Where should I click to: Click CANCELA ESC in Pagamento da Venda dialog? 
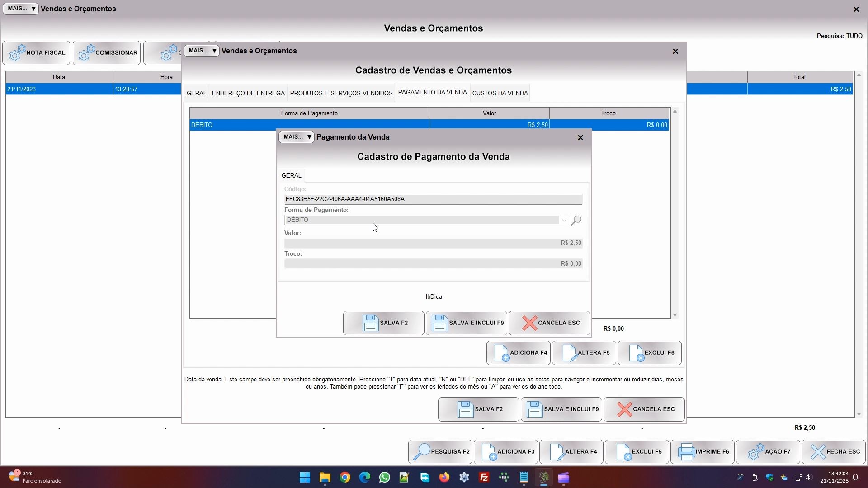coord(549,323)
